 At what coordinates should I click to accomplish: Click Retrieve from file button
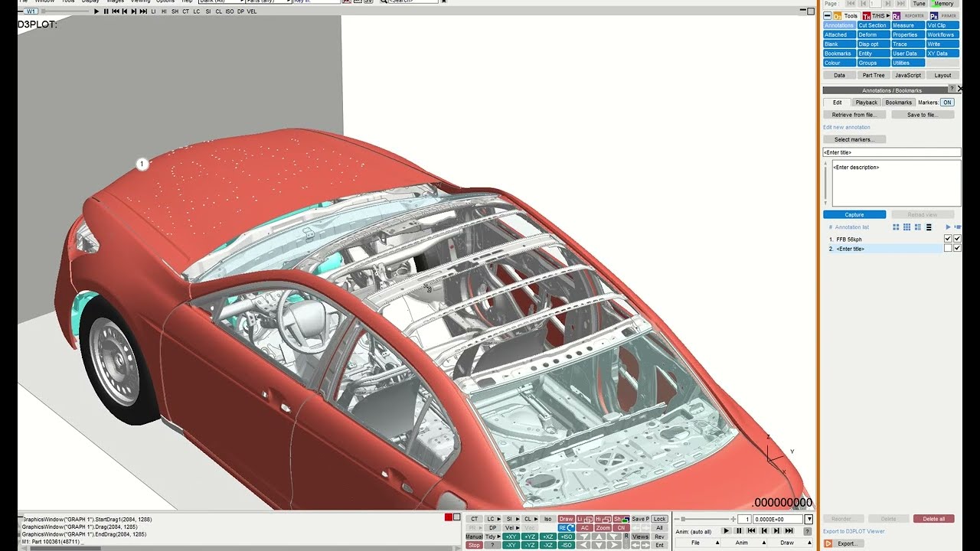[x=854, y=115]
